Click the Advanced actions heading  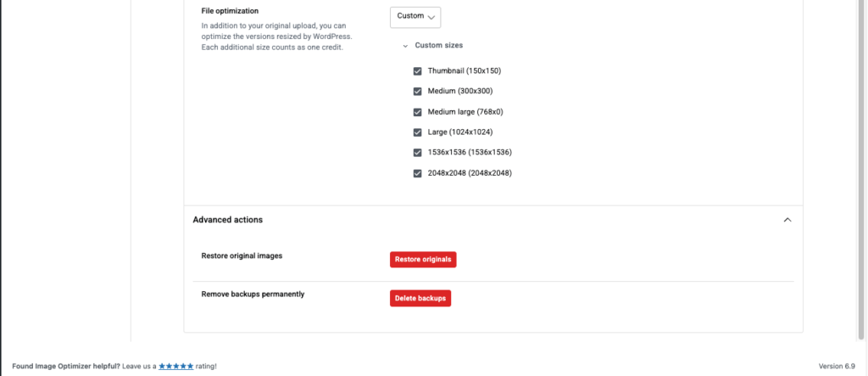(x=227, y=220)
